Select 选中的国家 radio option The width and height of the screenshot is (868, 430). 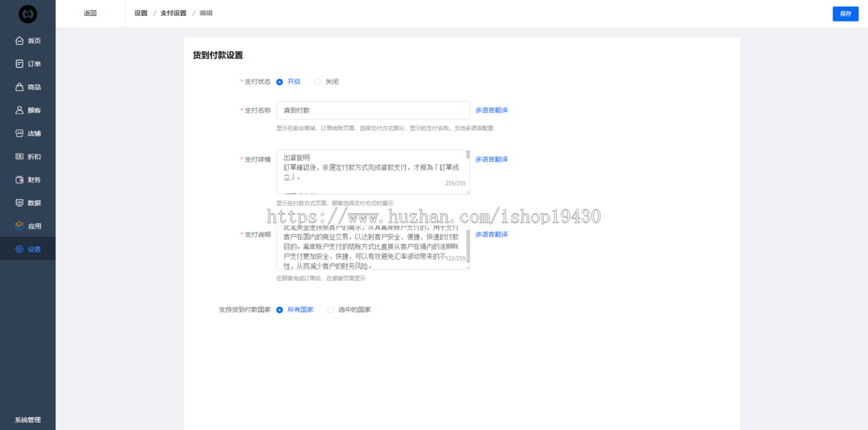[331, 309]
